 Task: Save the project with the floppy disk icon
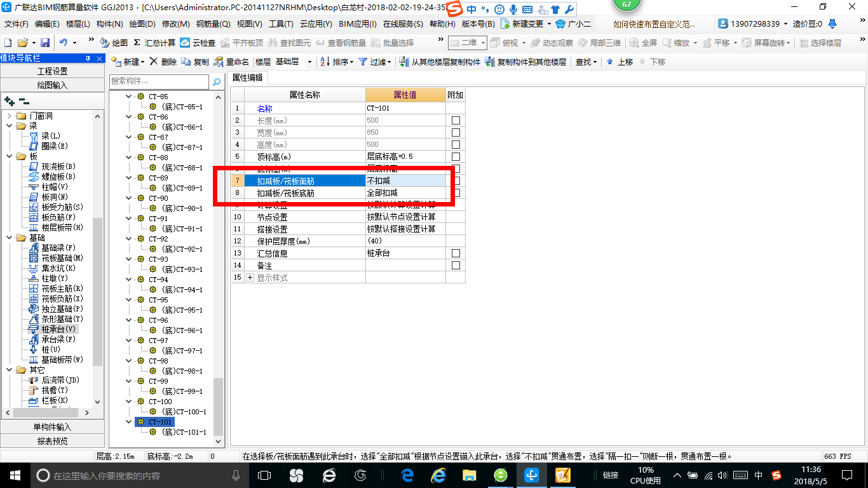[45, 43]
